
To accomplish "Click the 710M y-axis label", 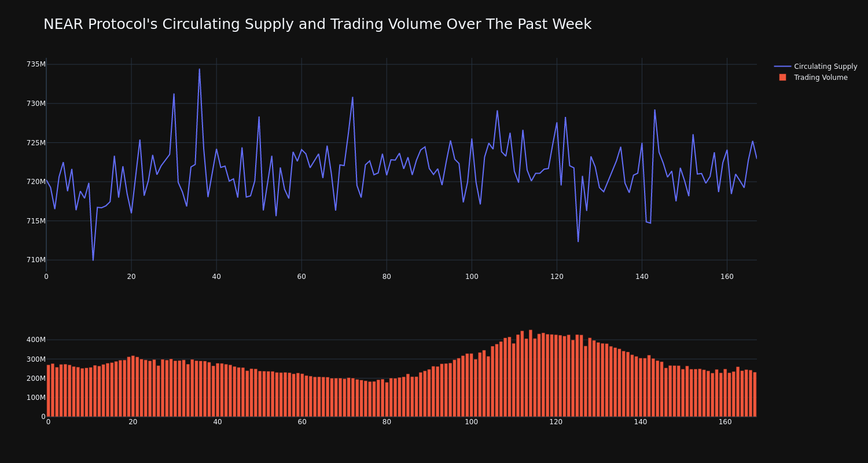I will tap(36, 260).
